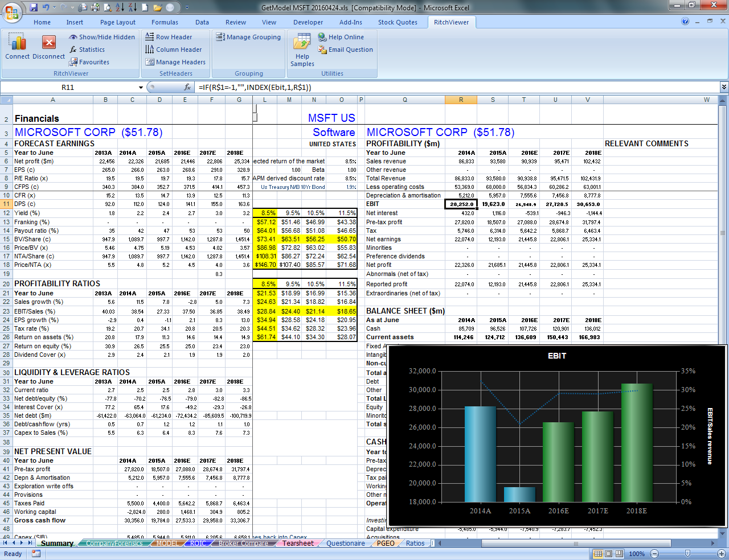Toggle Show/Hide Hidden
The height and width of the screenshot is (560, 729).
(102, 37)
